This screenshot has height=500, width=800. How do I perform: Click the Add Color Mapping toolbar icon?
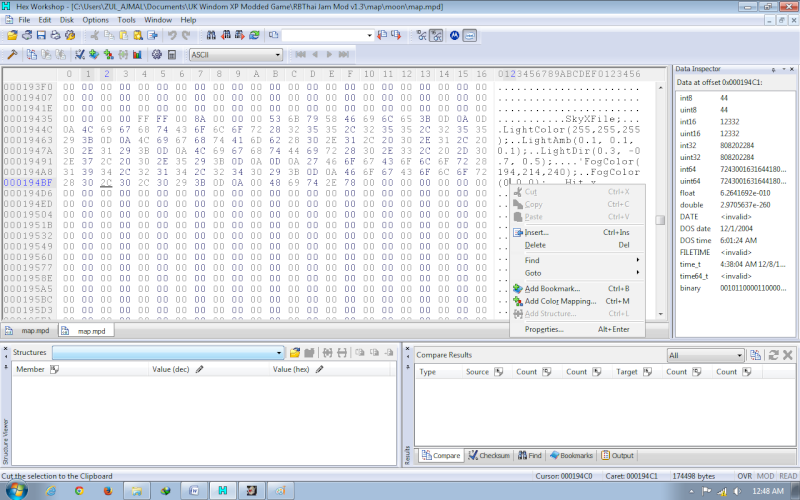pyautogui.click(x=109, y=55)
